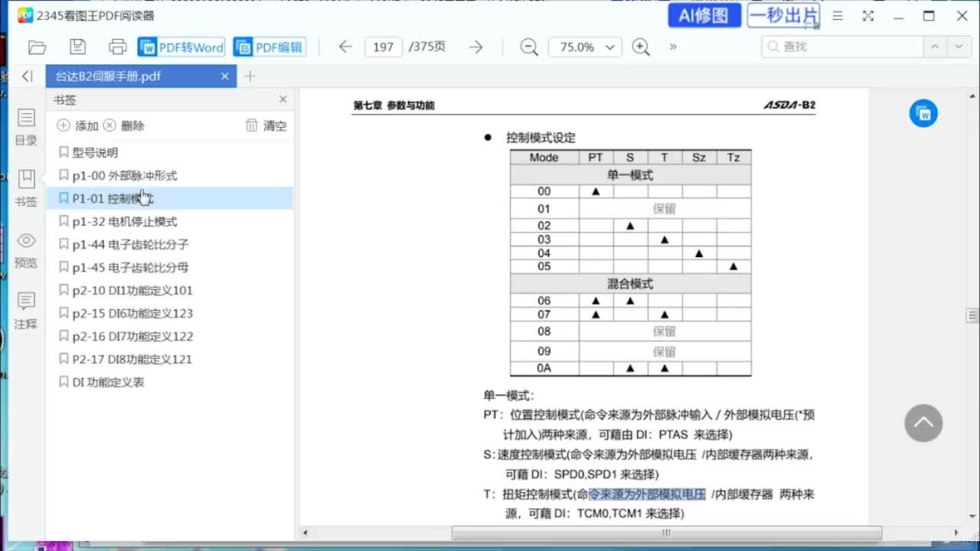Click the bookmark icon beside DI 功能定义表
The width and height of the screenshot is (980, 551).
[64, 382]
